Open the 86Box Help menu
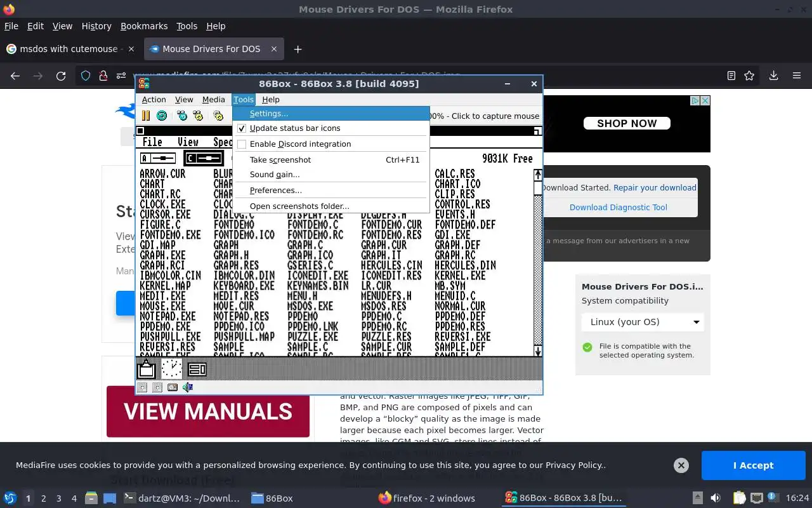The width and height of the screenshot is (812, 508). pyautogui.click(x=271, y=100)
